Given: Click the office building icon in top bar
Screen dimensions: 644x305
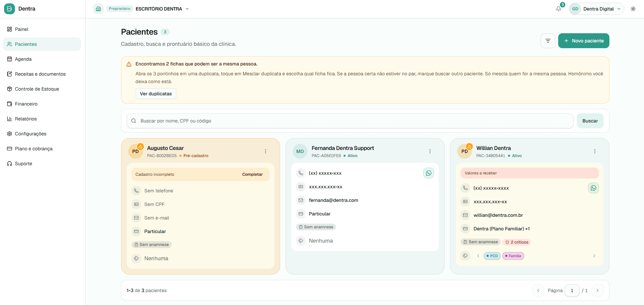Looking at the screenshot, I should point(98,9).
